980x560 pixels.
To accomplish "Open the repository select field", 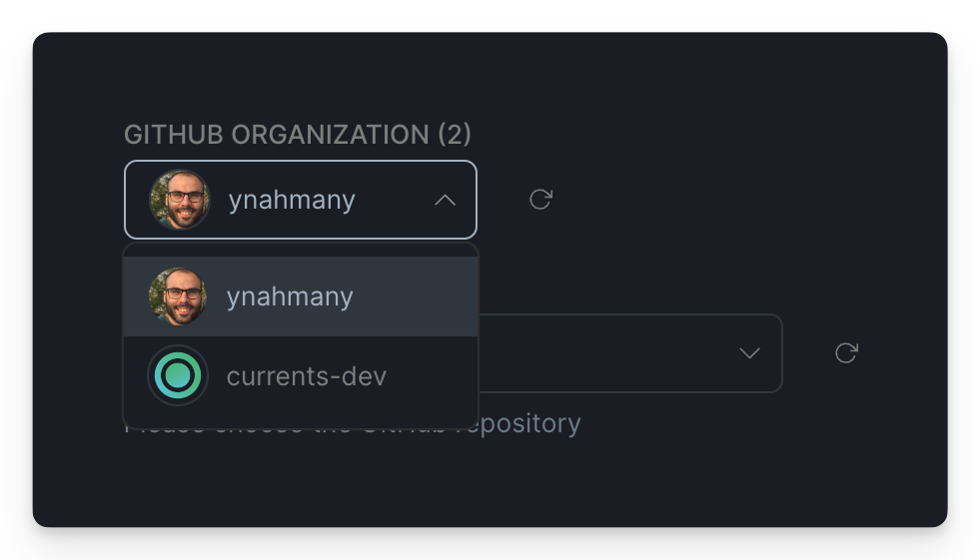I will pos(630,353).
